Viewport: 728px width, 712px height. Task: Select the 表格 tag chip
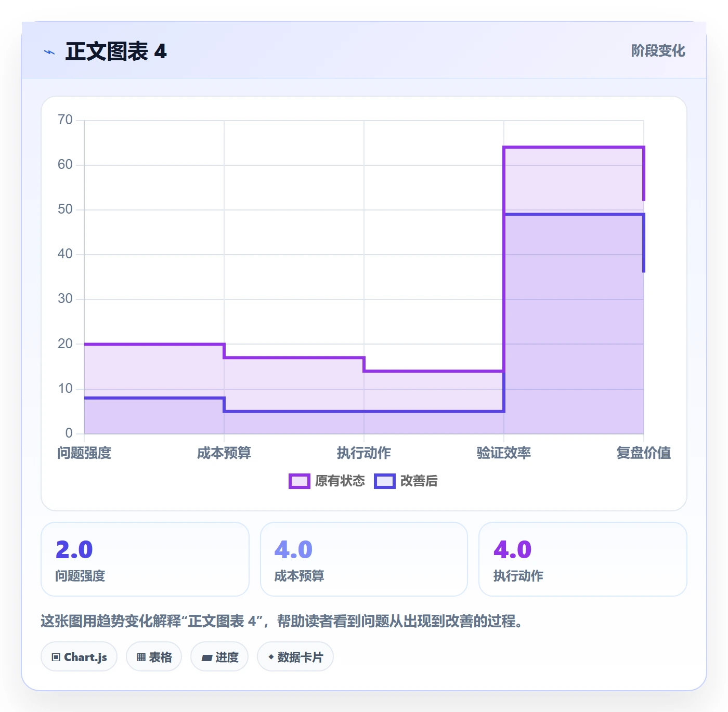click(154, 657)
